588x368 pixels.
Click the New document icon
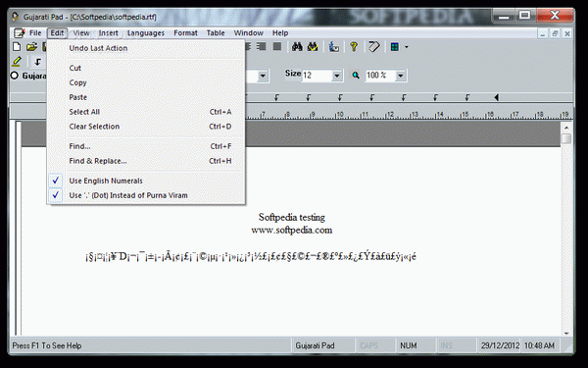17,47
